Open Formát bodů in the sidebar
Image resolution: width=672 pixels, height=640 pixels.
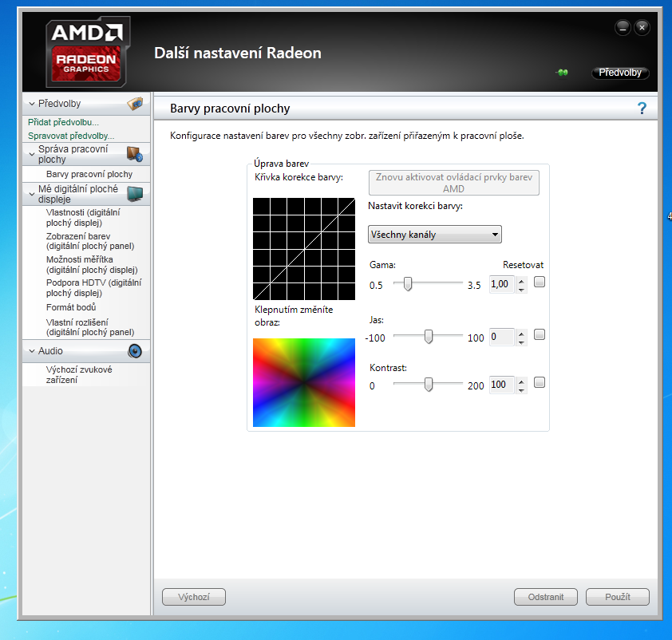click(71, 307)
